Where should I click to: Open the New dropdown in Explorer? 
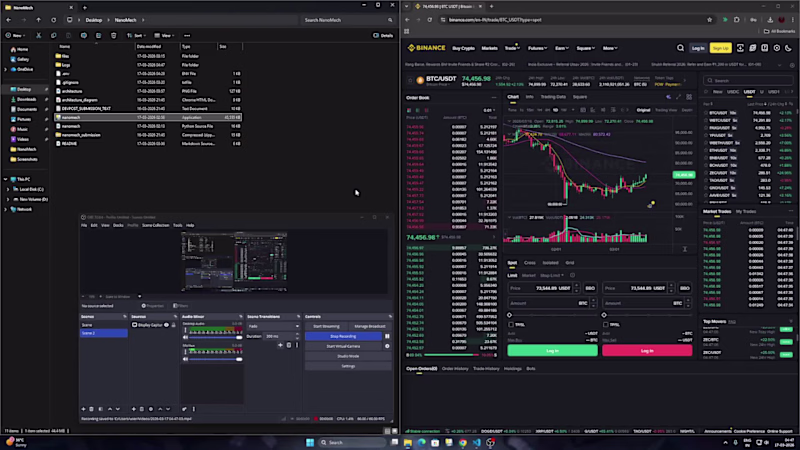pyautogui.click(x=15, y=36)
